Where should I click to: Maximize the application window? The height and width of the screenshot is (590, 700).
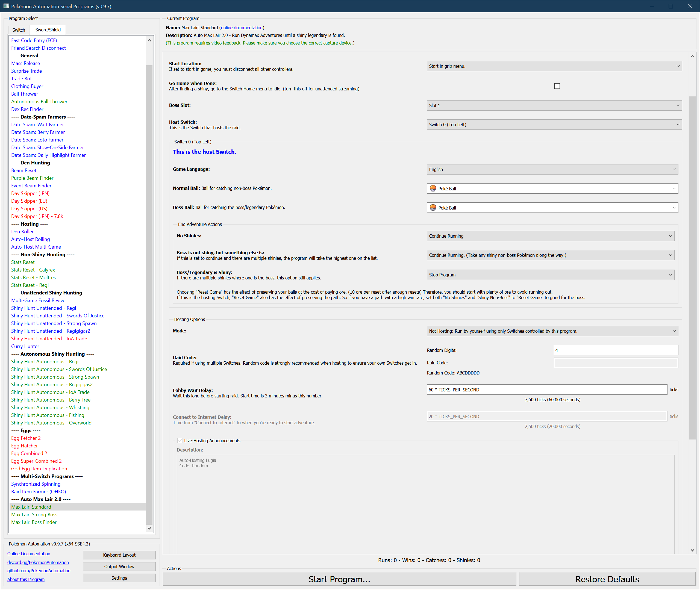tap(670, 6)
